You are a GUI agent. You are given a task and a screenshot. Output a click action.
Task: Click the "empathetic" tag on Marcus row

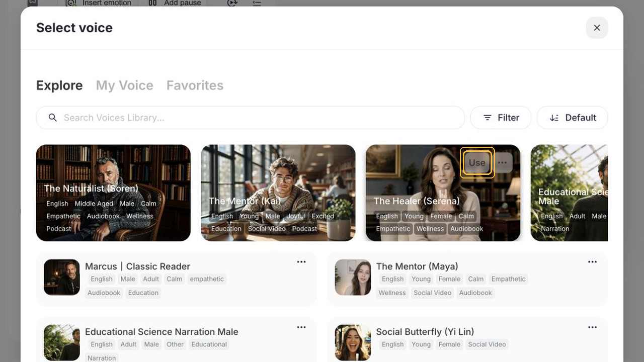coord(207,279)
